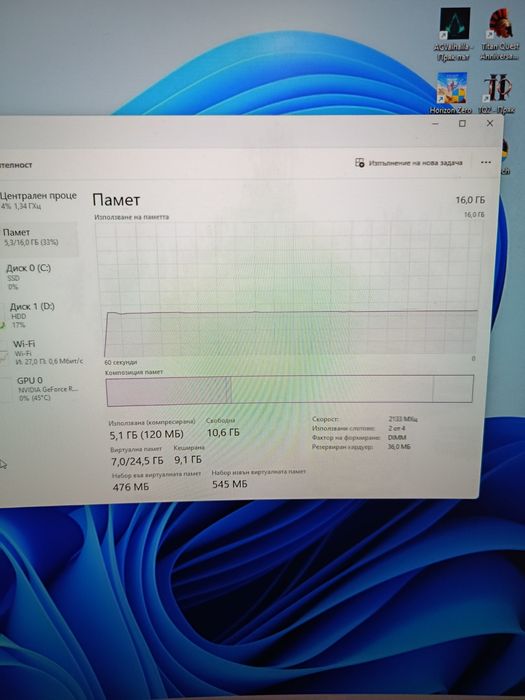Open the three-dots more options menu
Screen dimensions: 525x700
(486, 162)
